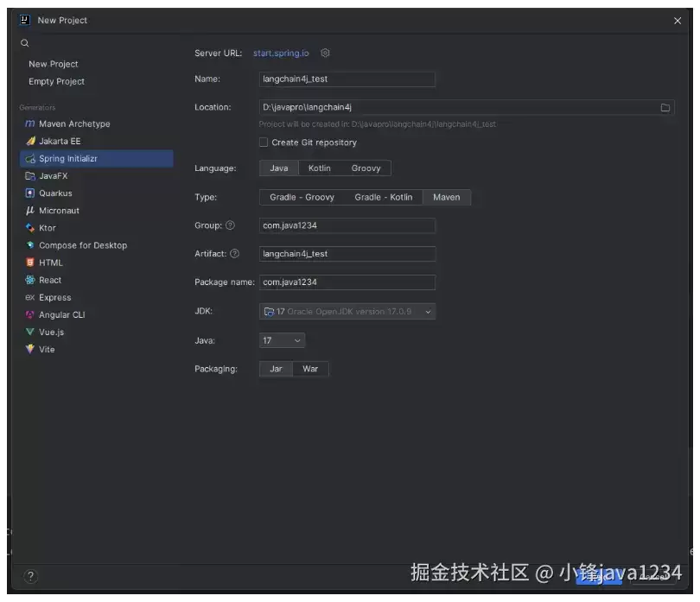Select Groovy language option
This screenshot has width=700, height=602.
(366, 168)
